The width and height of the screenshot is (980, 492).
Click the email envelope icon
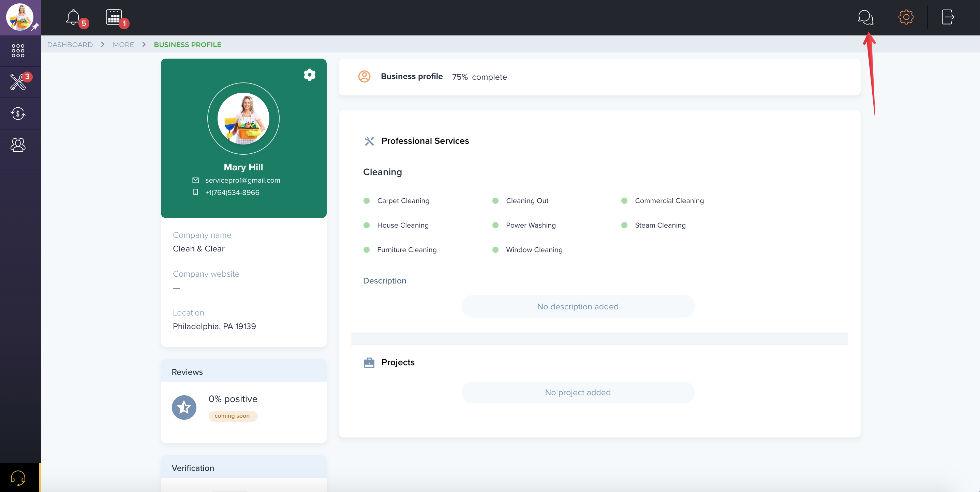(x=195, y=180)
